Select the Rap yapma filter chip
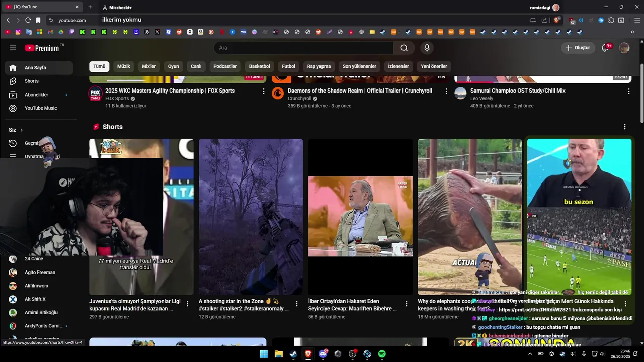The width and height of the screenshot is (644, 362). click(319, 66)
